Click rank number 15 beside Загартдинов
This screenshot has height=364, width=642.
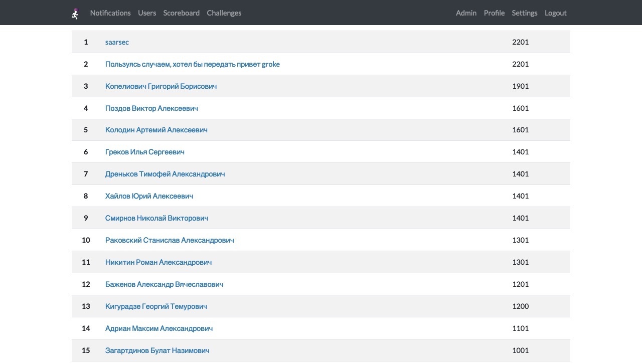point(86,350)
